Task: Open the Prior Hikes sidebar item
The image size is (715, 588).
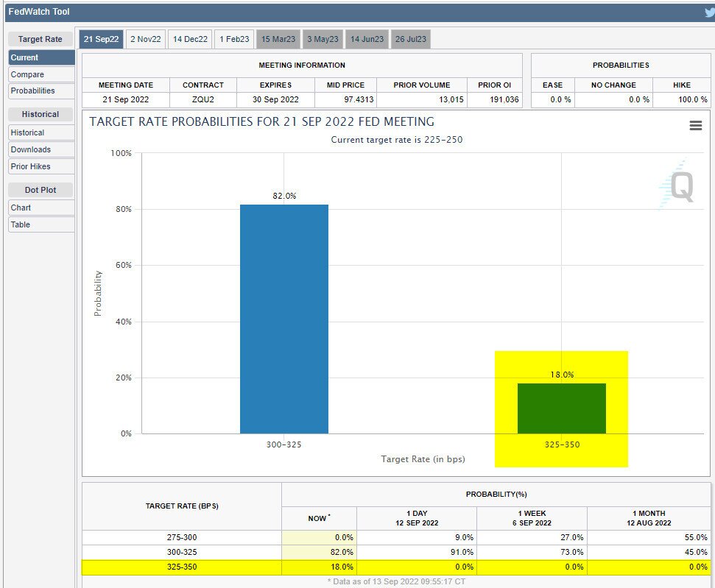Action: pos(41,166)
